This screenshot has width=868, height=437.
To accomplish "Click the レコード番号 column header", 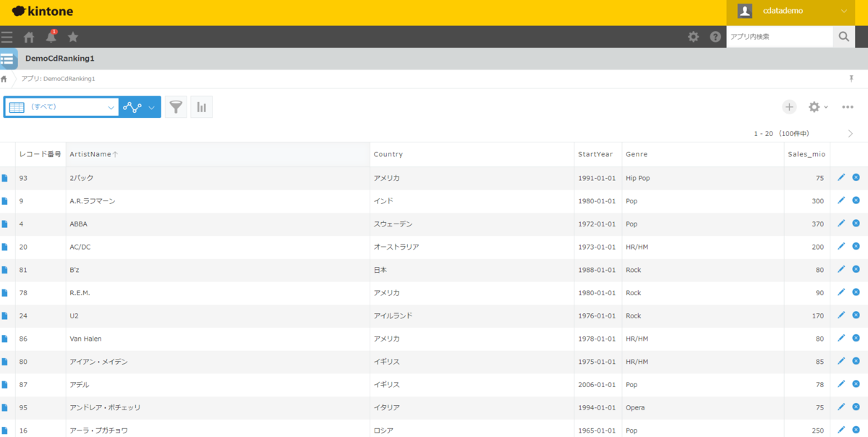I will click(41, 154).
